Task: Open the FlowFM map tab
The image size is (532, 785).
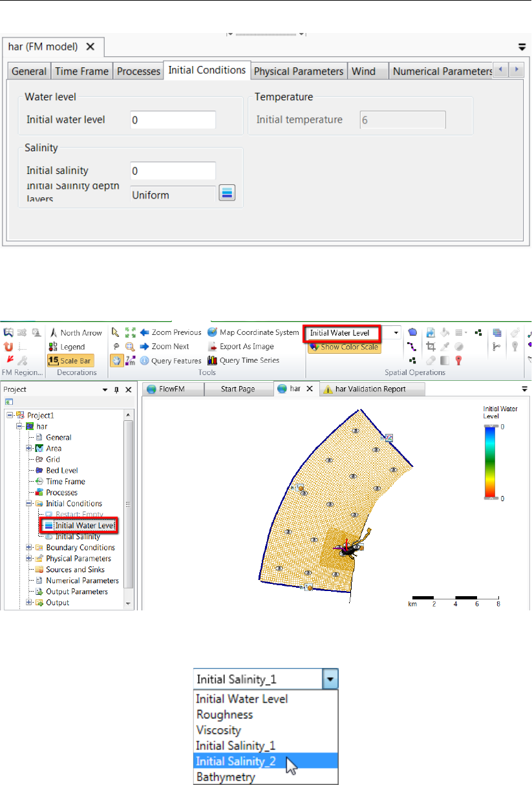Action: [173, 389]
